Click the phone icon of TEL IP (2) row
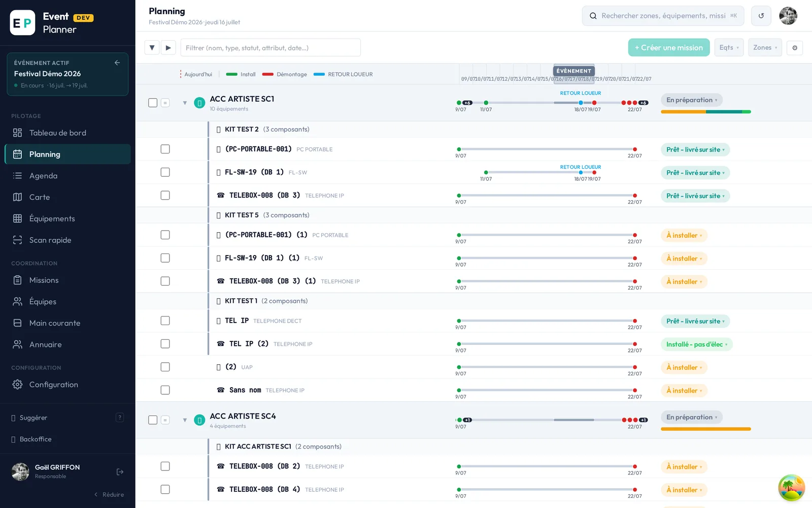The width and height of the screenshot is (812, 508). [221, 344]
